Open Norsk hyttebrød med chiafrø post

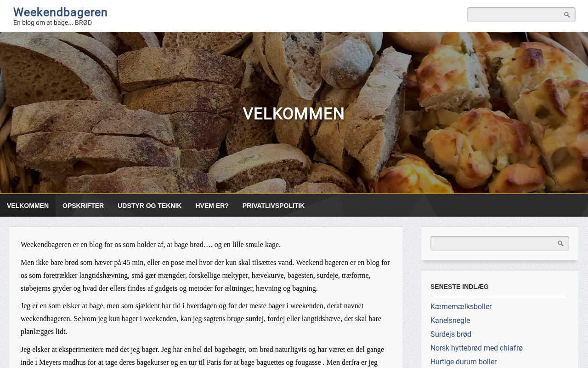pyautogui.click(x=476, y=348)
